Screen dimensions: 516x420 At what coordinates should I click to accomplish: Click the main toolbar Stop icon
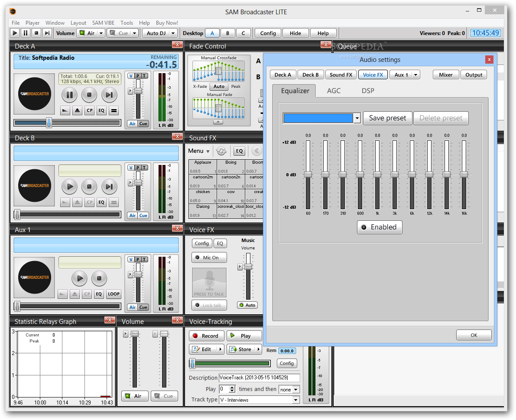pos(36,33)
